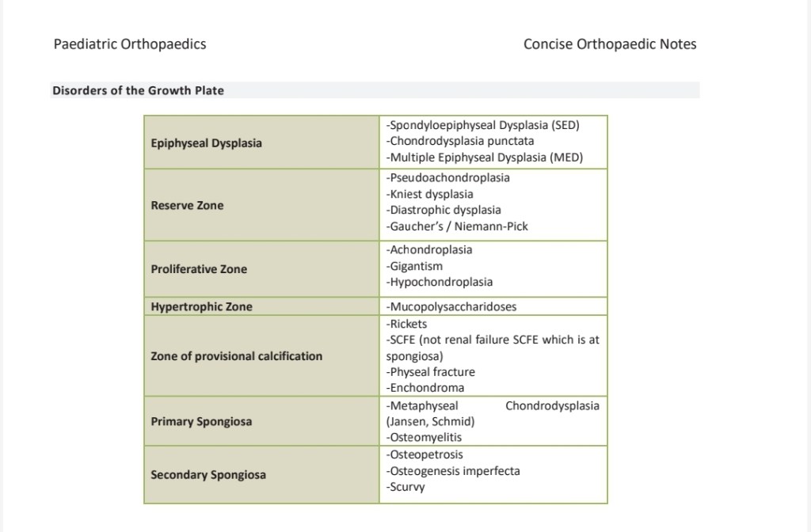Select the 'Osteomyelitis' entry
Image resolution: width=811 pixels, height=532 pixels.
[x=425, y=437]
